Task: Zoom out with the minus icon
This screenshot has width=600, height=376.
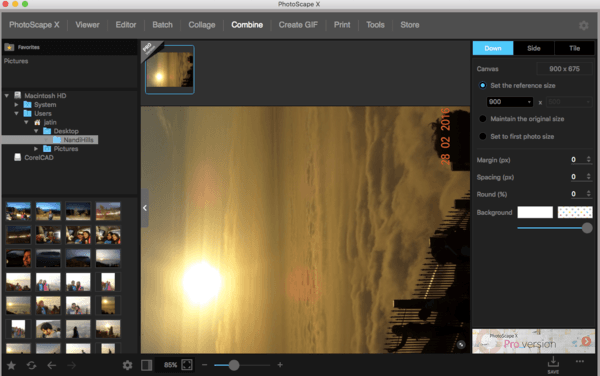Action: (x=204, y=365)
